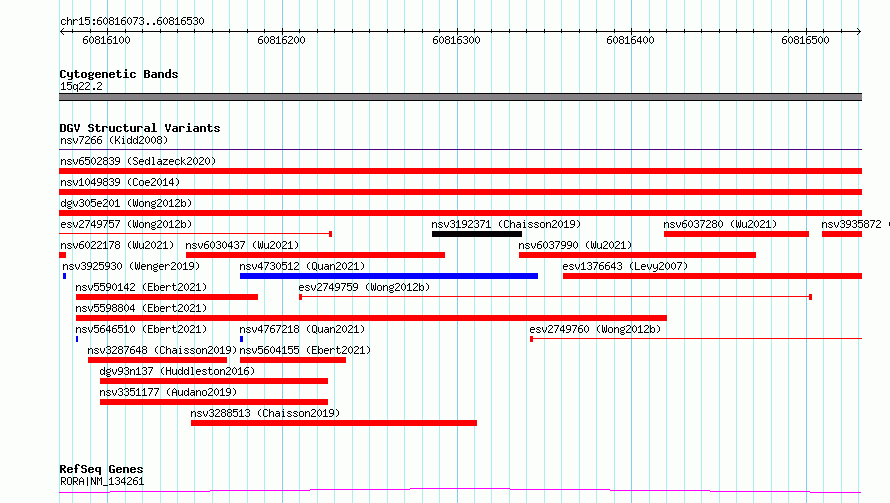The width and height of the screenshot is (890, 503).
Task: Click the red bar of nsv1049839
Action: 460,192
